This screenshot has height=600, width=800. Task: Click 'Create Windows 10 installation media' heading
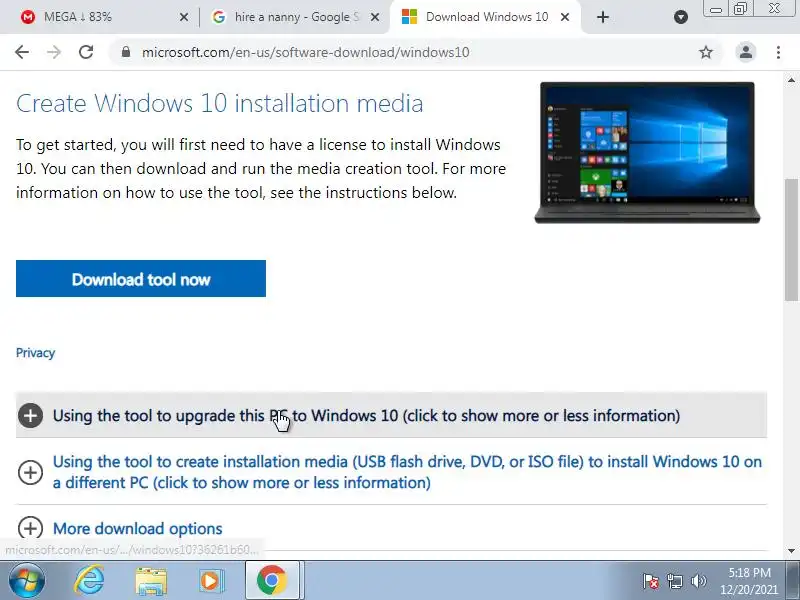tap(219, 103)
